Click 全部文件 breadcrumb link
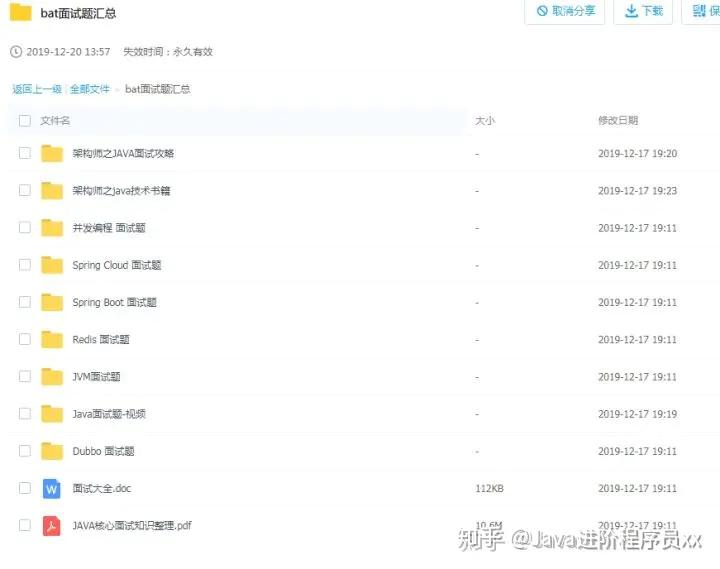The height and width of the screenshot is (569, 720). click(x=90, y=89)
